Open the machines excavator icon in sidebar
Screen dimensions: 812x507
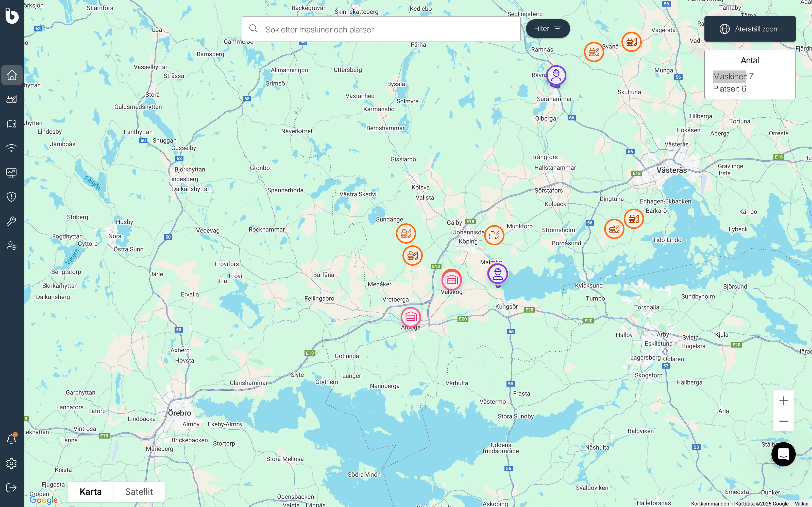click(12, 99)
